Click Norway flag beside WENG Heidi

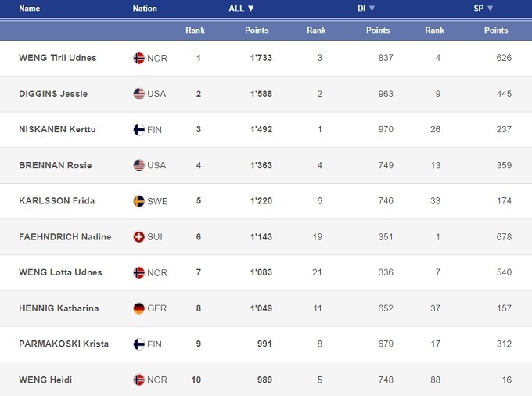point(139,380)
